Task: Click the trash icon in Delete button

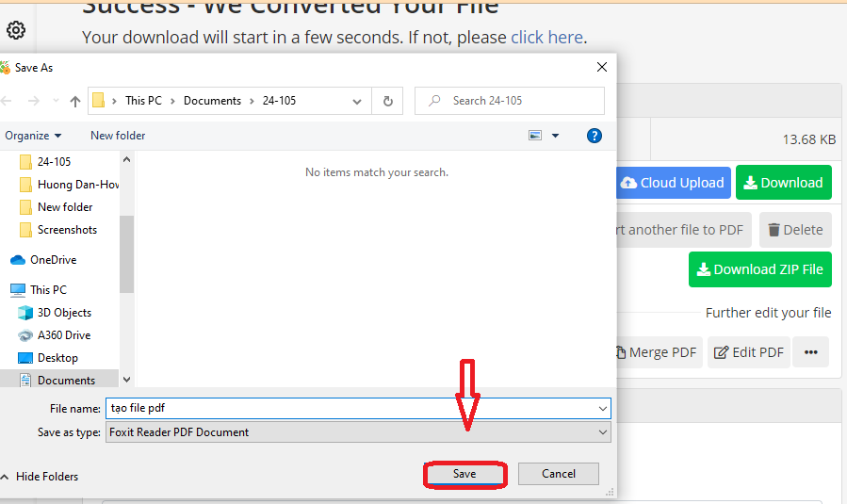Action: tap(774, 230)
